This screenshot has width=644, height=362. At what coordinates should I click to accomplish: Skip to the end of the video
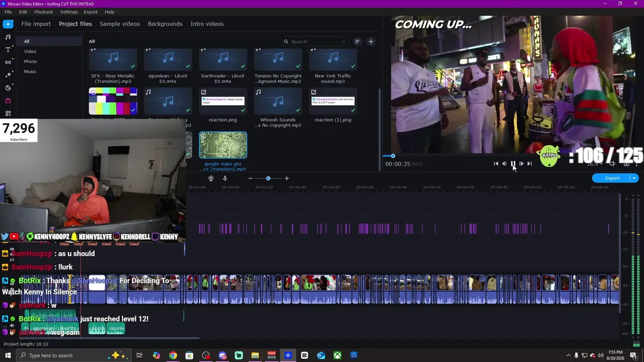coord(529,163)
